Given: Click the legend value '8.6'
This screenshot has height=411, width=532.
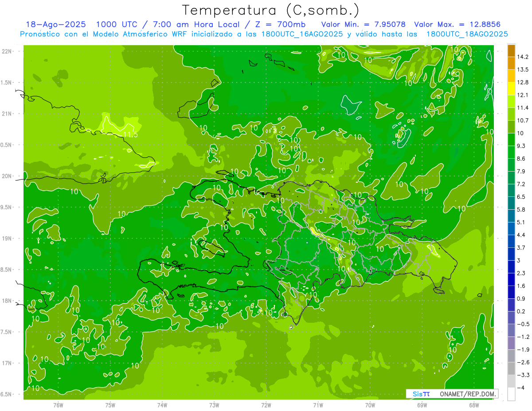Looking at the screenshot, I should tap(521, 159).
